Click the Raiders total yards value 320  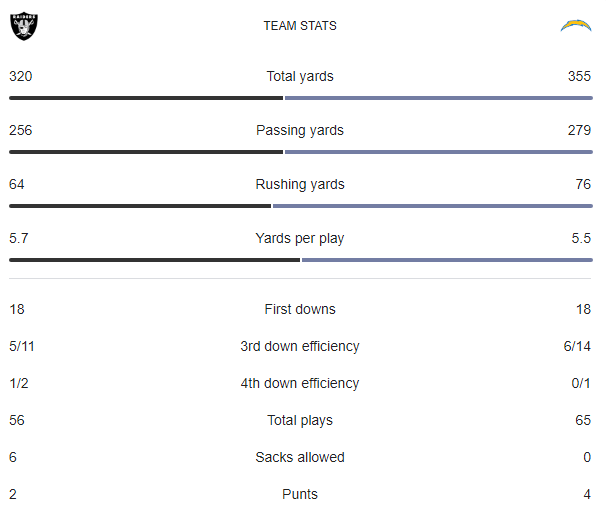pos(21,76)
